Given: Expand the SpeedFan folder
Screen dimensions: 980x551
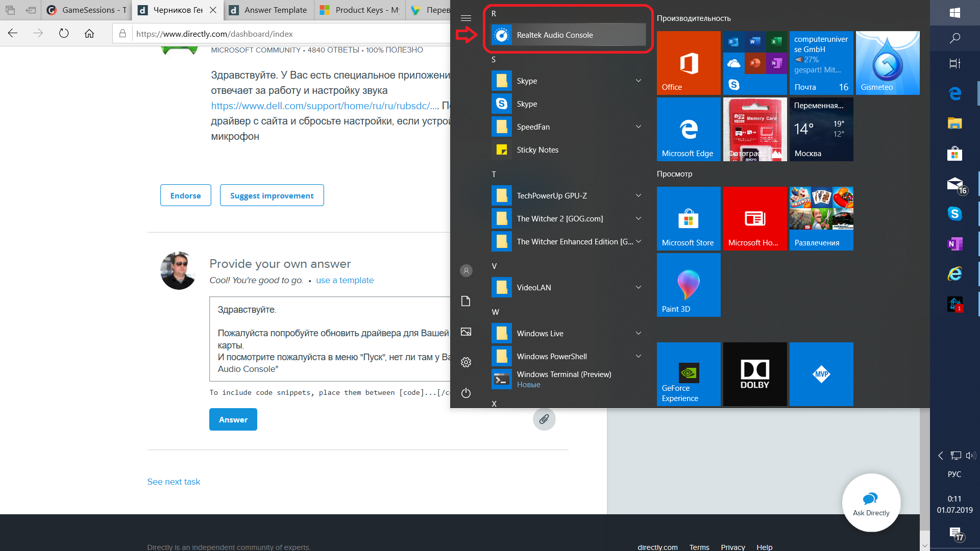Looking at the screenshot, I should point(639,127).
